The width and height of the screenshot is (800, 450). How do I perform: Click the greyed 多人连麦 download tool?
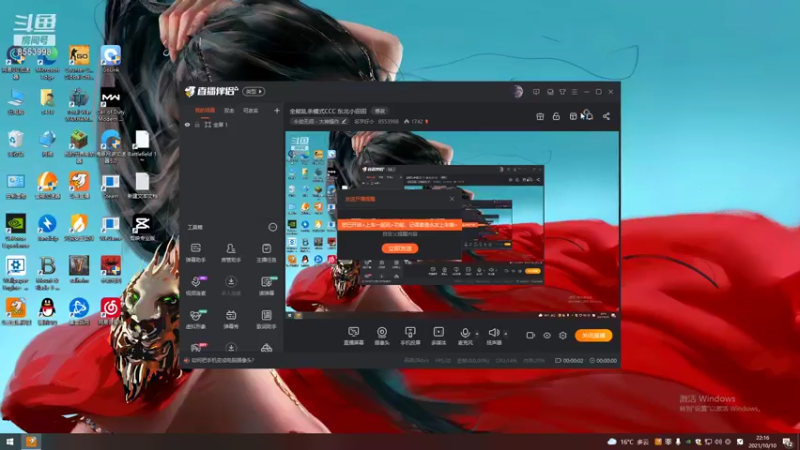(x=231, y=286)
